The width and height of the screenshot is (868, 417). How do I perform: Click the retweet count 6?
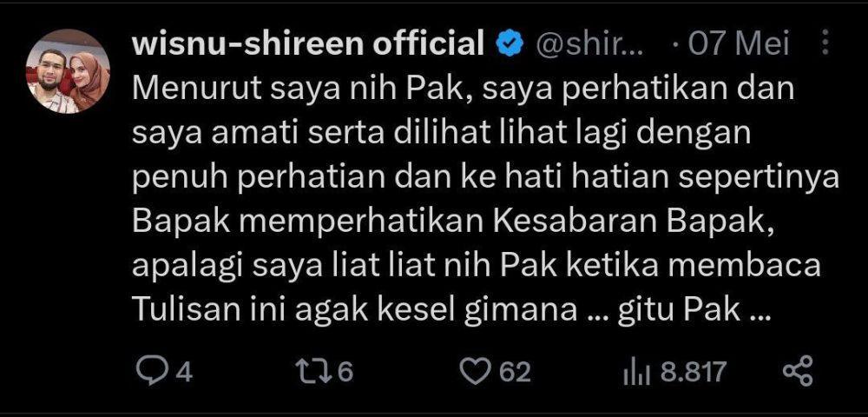pos(345,372)
